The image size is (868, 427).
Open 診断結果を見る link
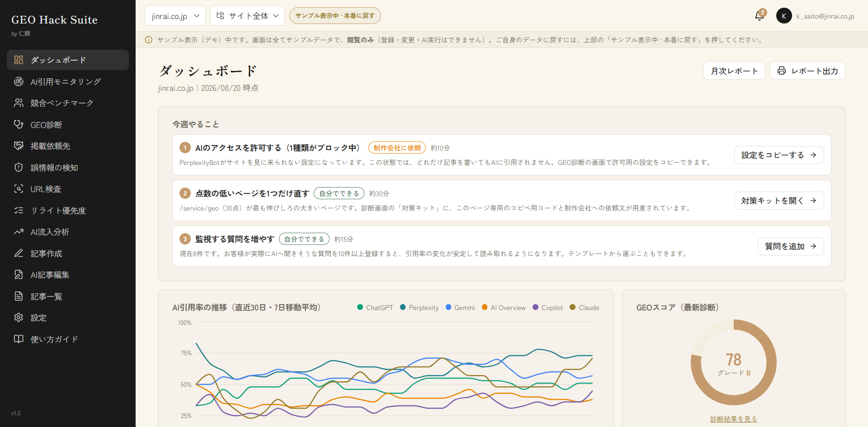(x=733, y=419)
